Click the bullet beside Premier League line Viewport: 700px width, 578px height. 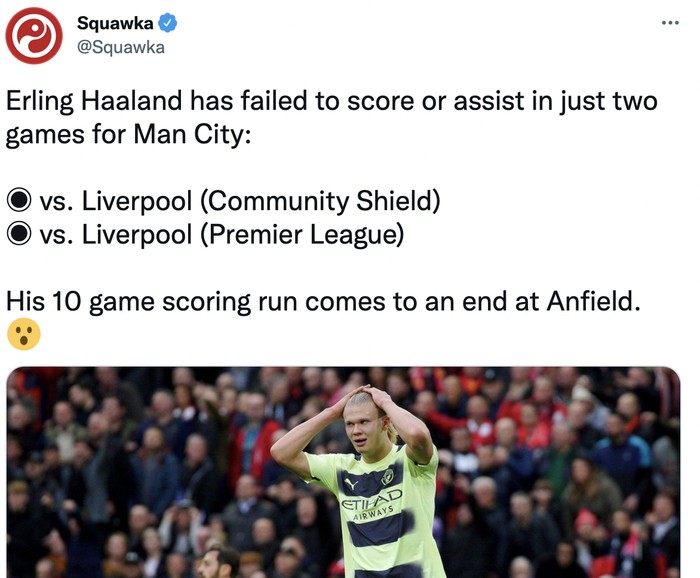coord(18,235)
